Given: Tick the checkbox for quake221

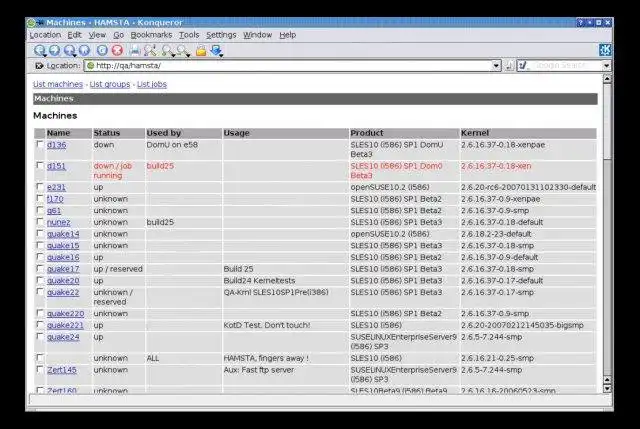Looking at the screenshot, I should [40, 325].
